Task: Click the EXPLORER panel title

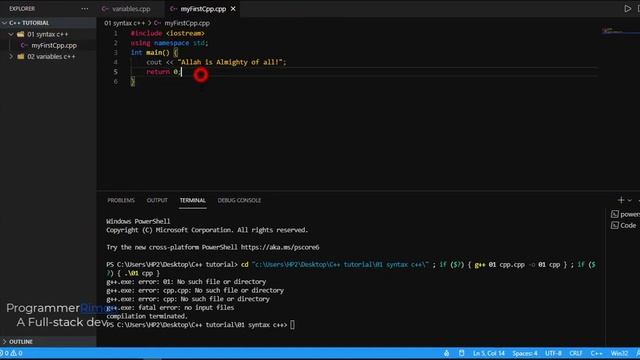Action: point(22,9)
